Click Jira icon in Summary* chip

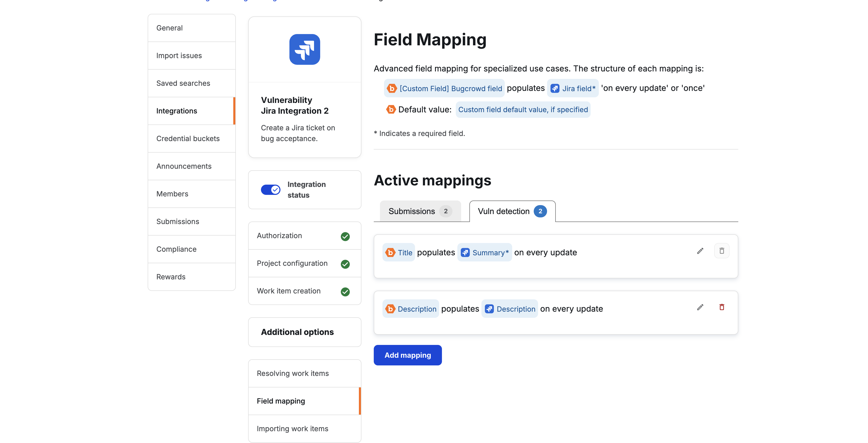(x=465, y=252)
